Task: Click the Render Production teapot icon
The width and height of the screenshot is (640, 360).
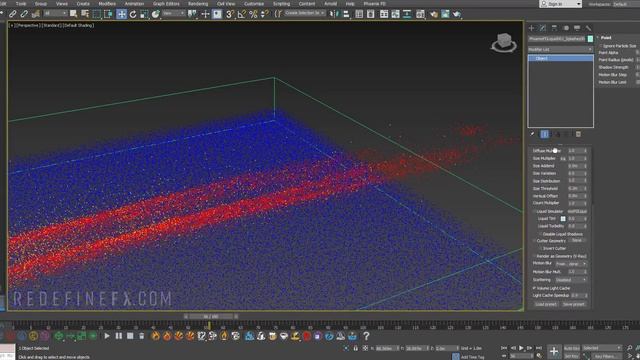Action: [x=457, y=14]
